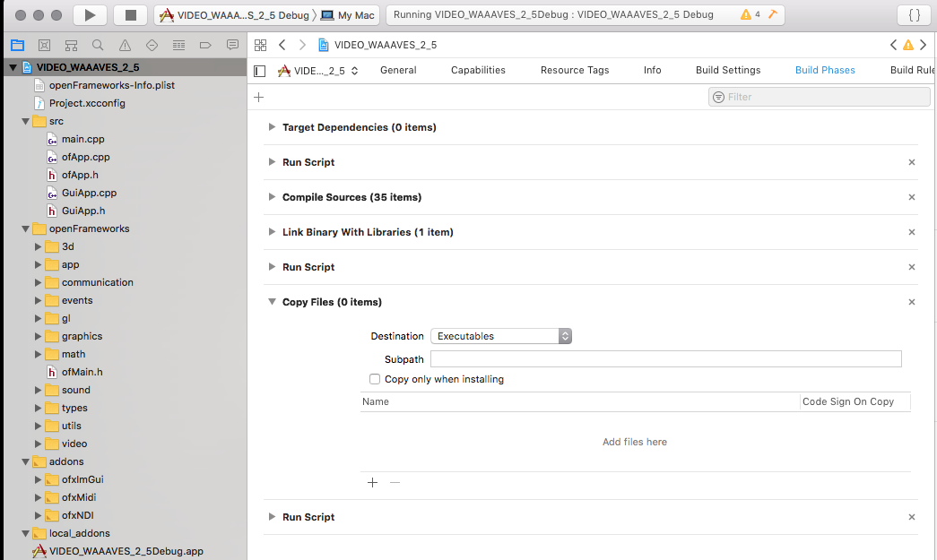Open the related items grid icon
The width and height of the screenshot is (937, 560).
click(261, 45)
